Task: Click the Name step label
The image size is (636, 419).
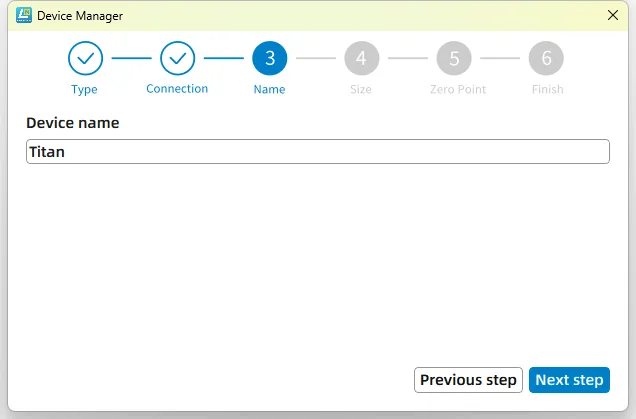Action: 270,89
